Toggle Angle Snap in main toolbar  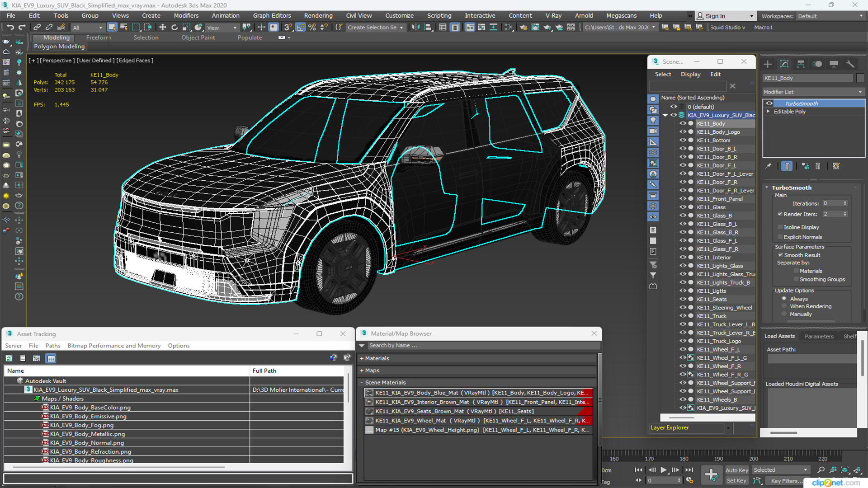point(300,28)
